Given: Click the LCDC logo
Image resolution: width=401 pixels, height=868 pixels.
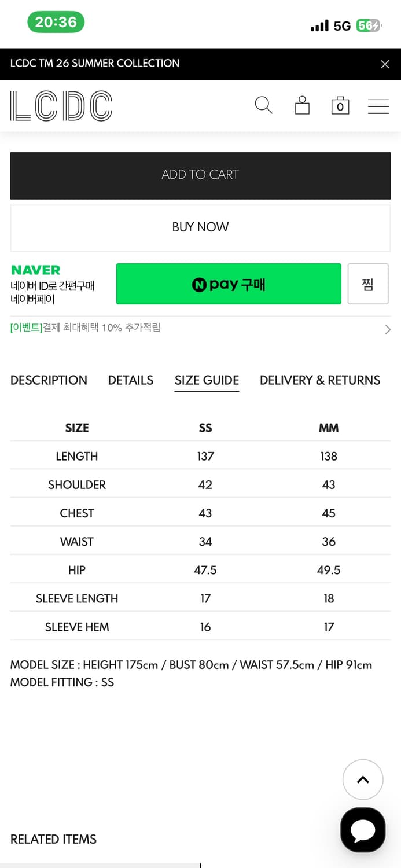Looking at the screenshot, I should coord(61,106).
